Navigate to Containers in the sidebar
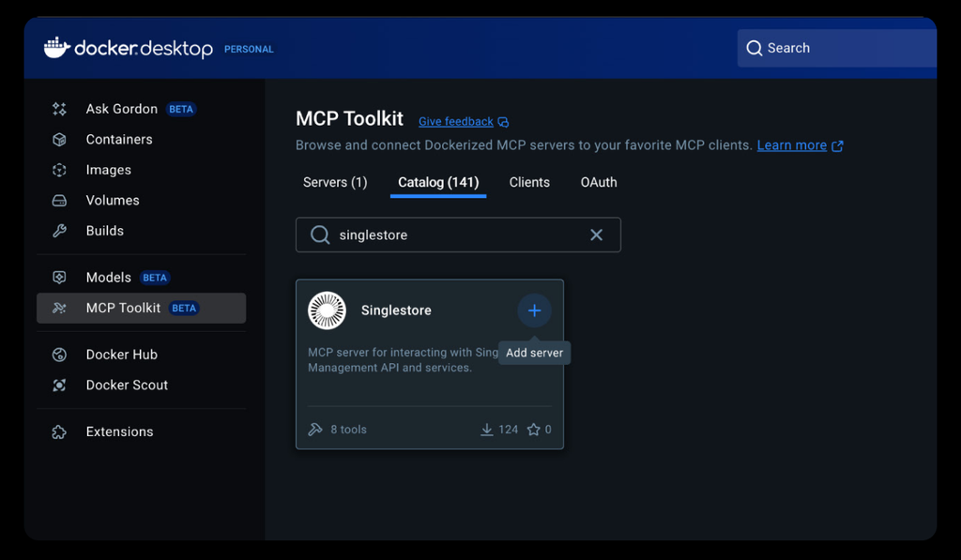This screenshot has height=560, width=961. (x=142, y=140)
